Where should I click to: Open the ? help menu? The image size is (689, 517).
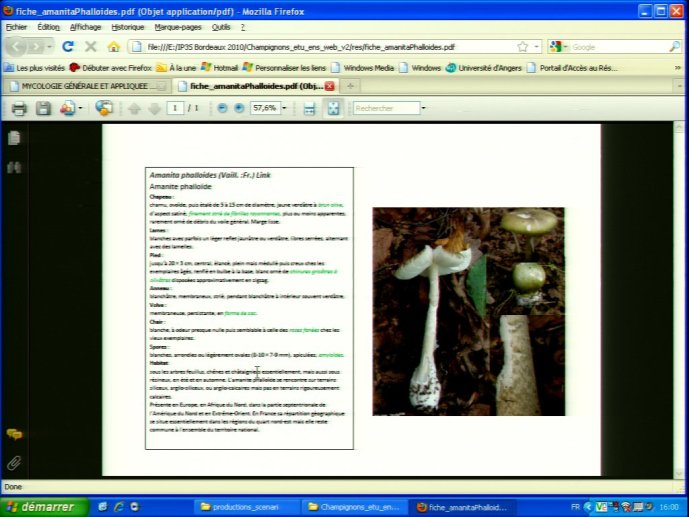pyautogui.click(x=243, y=27)
